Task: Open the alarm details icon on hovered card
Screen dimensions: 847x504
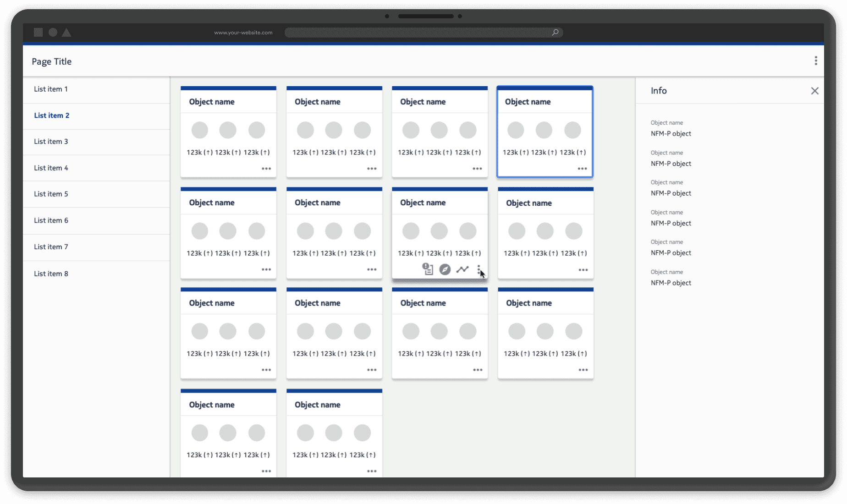Action: (x=427, y=269)
